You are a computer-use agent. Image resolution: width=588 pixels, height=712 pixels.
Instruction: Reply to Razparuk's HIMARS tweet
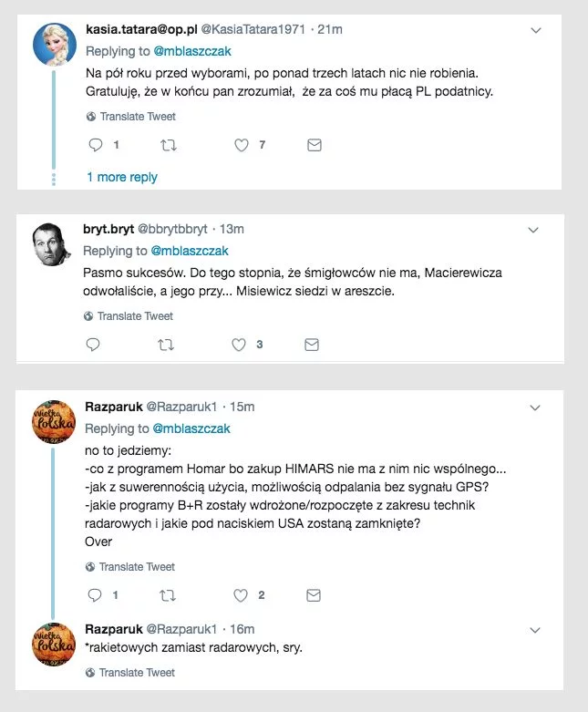pos(95,595)
